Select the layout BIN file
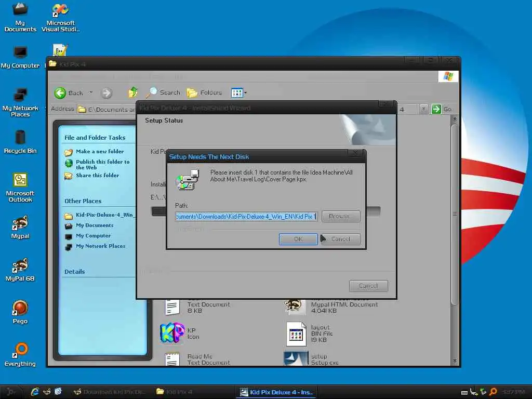Image resolution: width=532 pixels, height=399 pixels. 296,334
